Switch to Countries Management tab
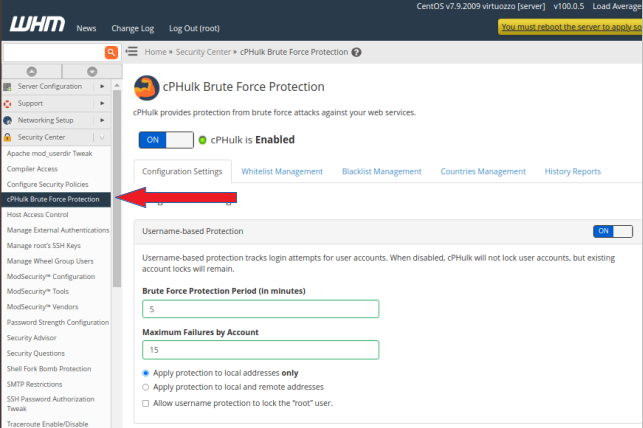 click(483, 171)
